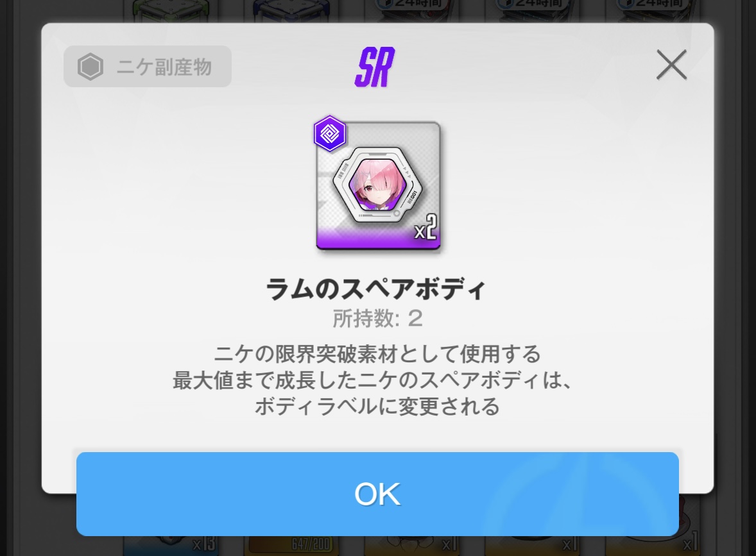Click the purple hexagon badge on the item
The image size is (756, 556).
330,133
